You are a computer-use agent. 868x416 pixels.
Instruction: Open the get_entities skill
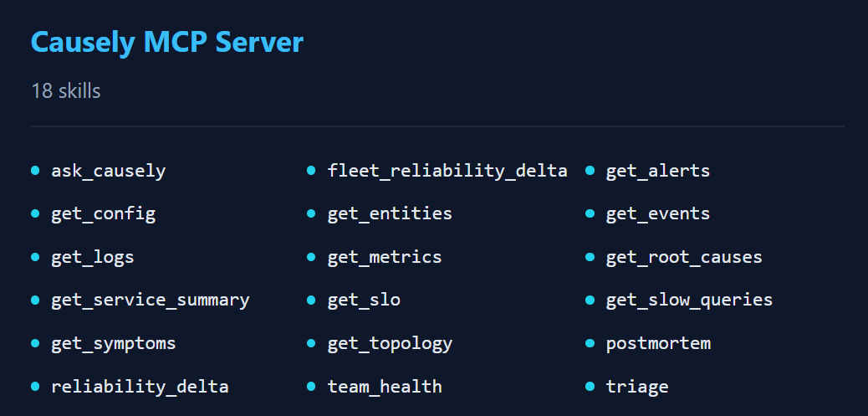click(390, 213)
